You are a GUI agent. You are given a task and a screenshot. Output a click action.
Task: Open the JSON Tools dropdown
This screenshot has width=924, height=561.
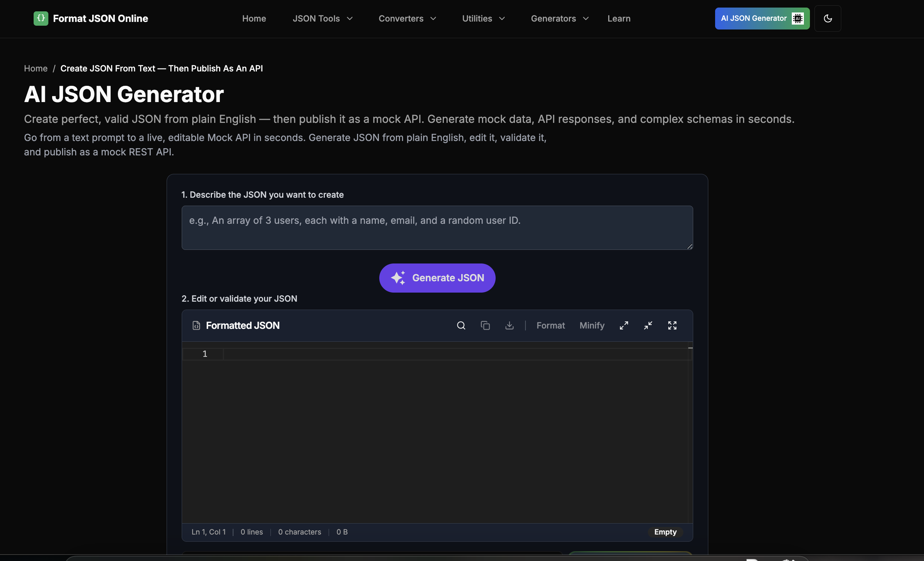(x=322, y=18)
